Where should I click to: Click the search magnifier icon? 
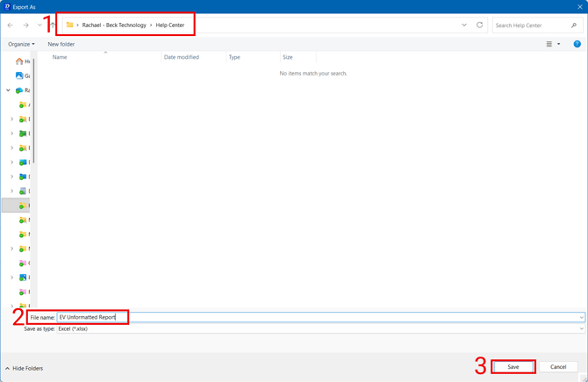point(574,25)
